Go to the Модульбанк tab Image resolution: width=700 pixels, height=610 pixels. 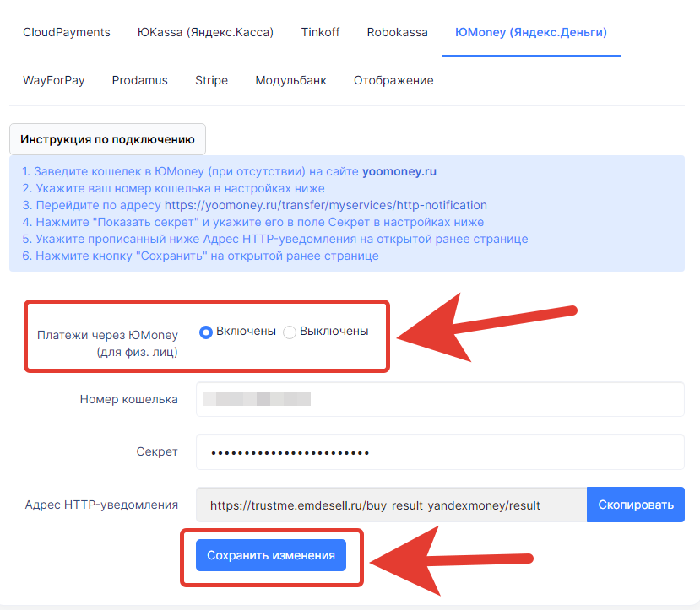(x=290, y=80)
